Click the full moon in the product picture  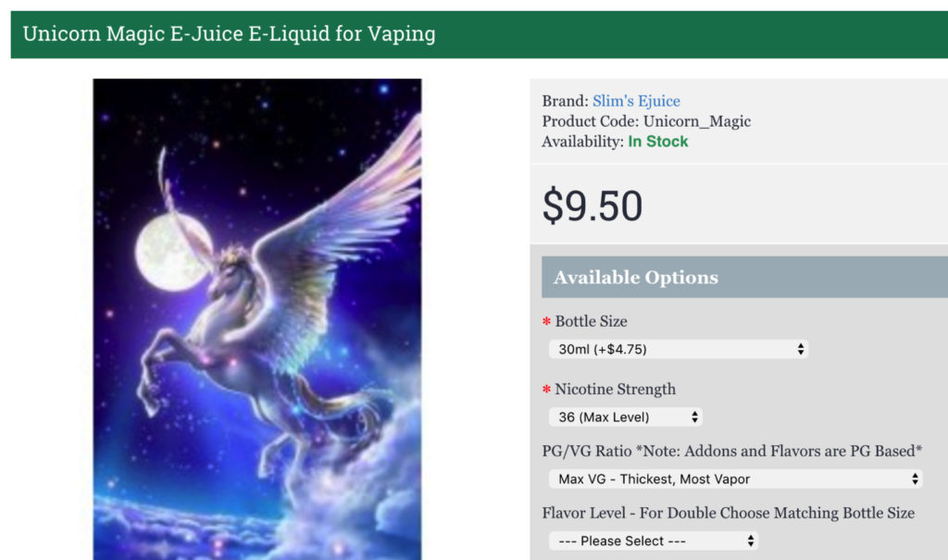click(173, 252)
